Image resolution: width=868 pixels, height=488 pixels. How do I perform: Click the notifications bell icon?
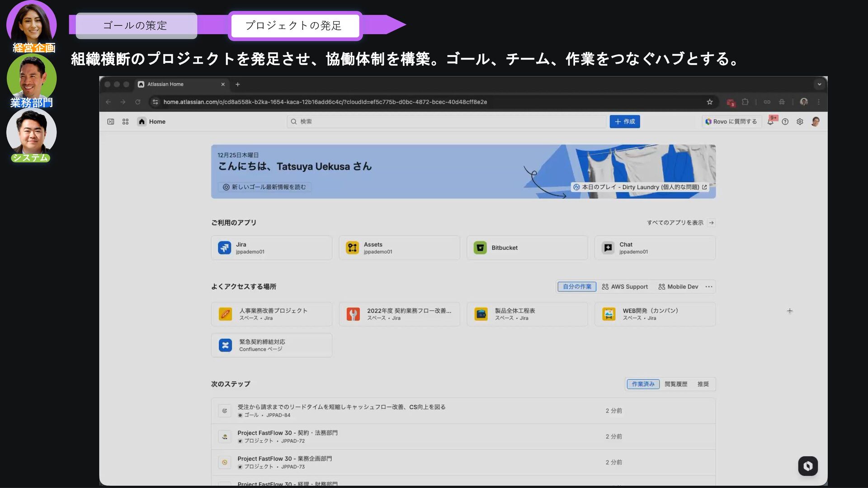coord(770,122)
